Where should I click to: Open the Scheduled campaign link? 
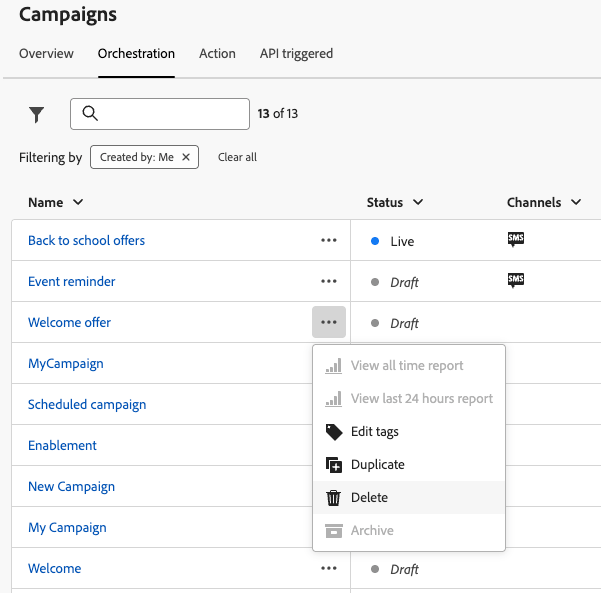87,404
